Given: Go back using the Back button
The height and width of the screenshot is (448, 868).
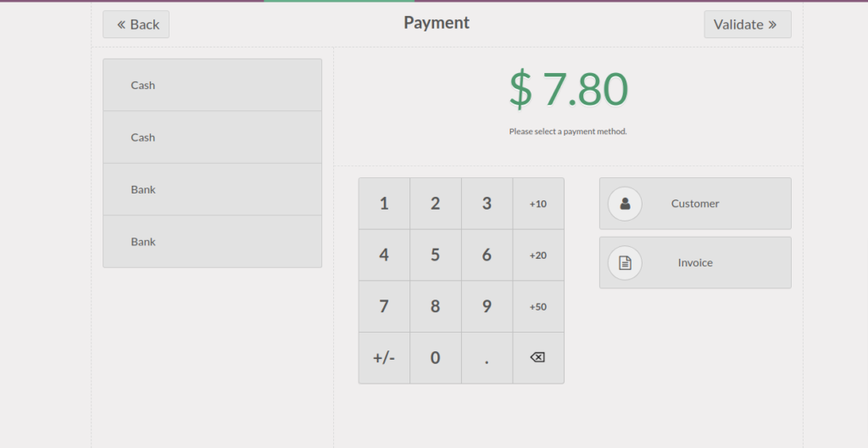Looking at the screenshot, I should click(136, 25).
